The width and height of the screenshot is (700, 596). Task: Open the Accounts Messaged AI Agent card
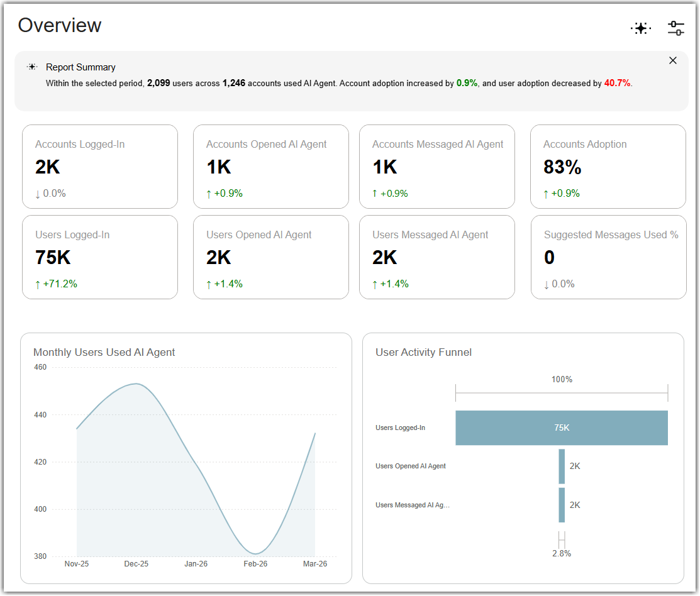(x=437, y=167)
